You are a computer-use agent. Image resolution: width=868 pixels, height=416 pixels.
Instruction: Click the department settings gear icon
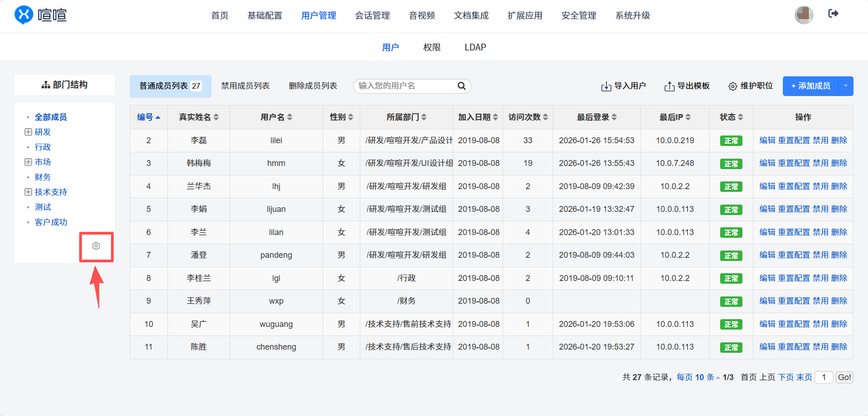96,246
